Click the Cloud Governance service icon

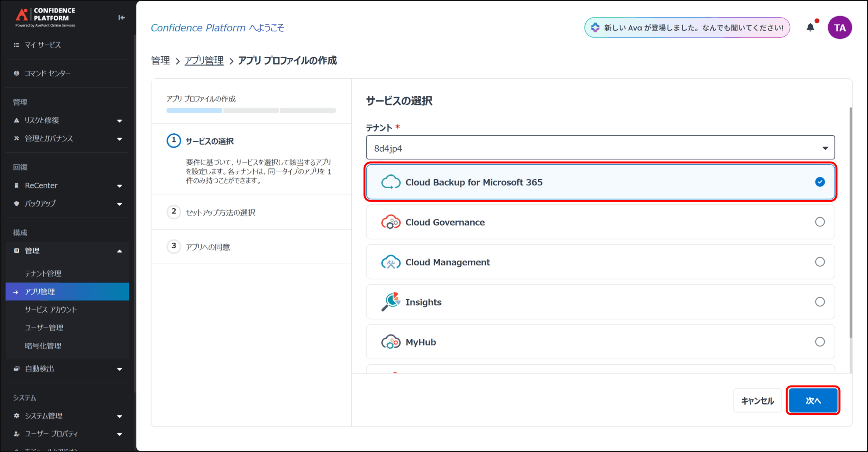point(391,222)
